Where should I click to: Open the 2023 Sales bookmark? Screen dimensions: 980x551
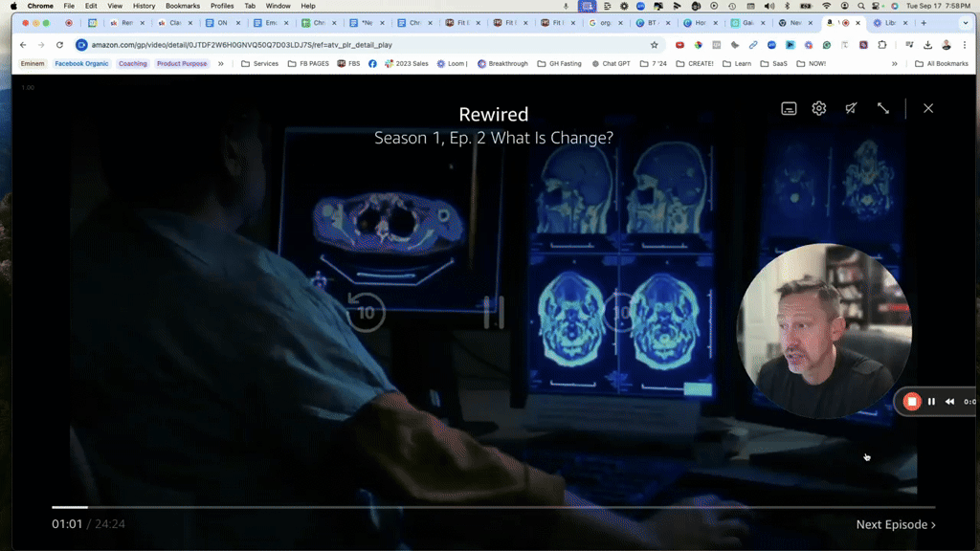(x=406, y=64)
